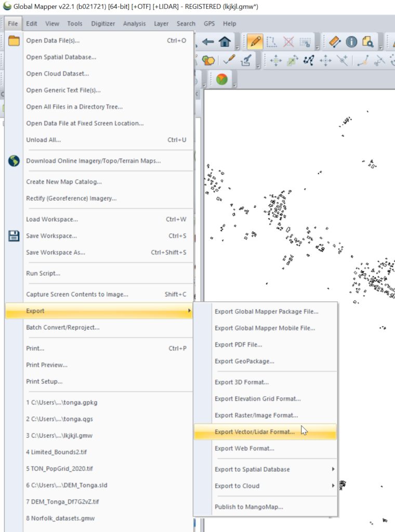Choose Open Generic Text File(s)...
The width and height of the screenshot is (395, 532).
tap(99, 90)
